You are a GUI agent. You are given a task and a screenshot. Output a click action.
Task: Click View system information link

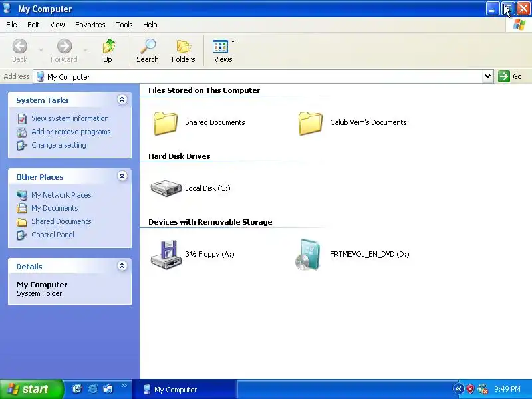[x=70, y=118]
